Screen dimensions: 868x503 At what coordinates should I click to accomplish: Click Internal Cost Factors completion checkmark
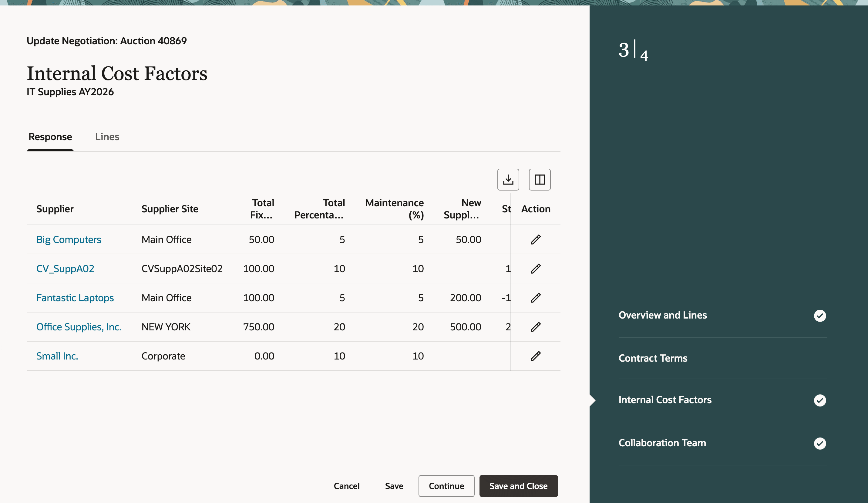[820, 400]
